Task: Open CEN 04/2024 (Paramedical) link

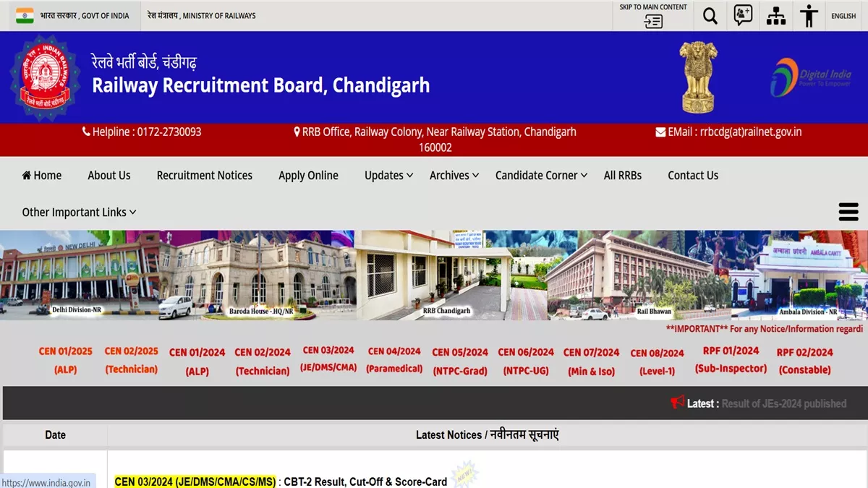Action: 394,359
